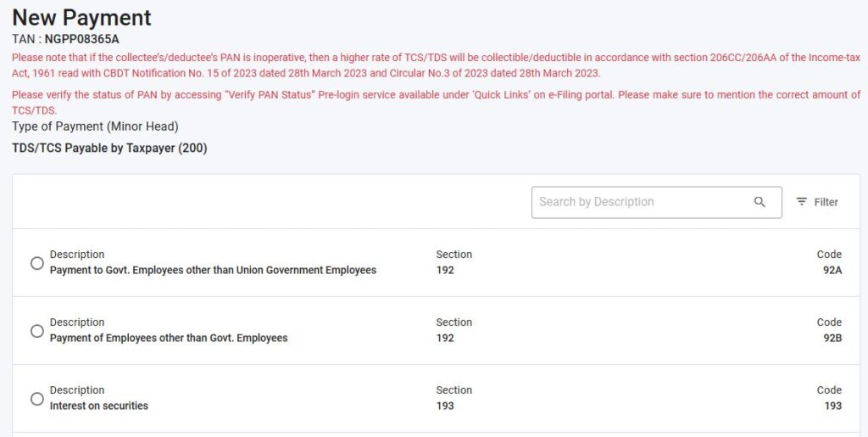The image size is (868, 437).
Task: Click code 92A in first row
Action: 832,271
